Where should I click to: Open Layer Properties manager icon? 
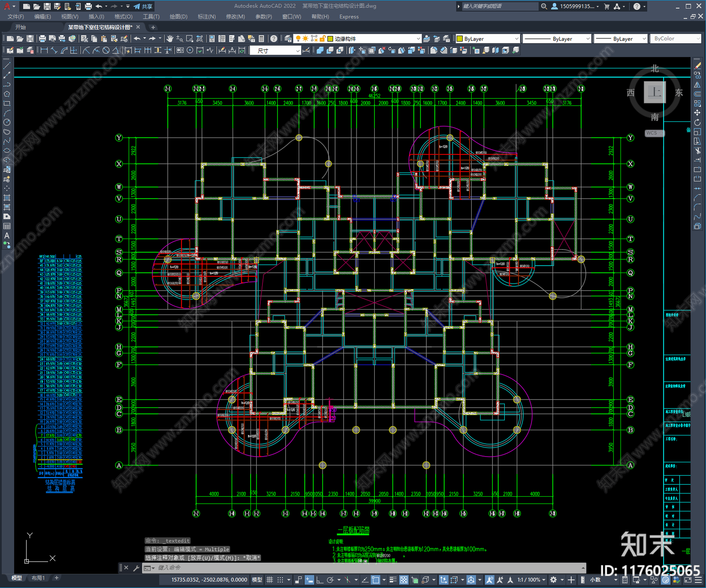tap(288, 39)
